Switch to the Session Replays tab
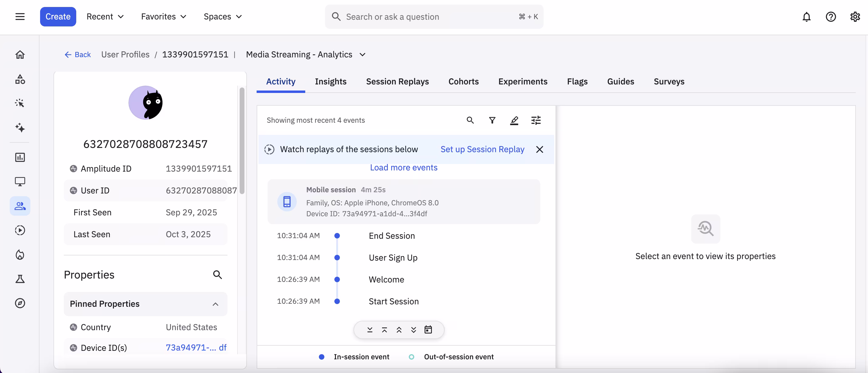Screen dimensions: 868x373 397,81
